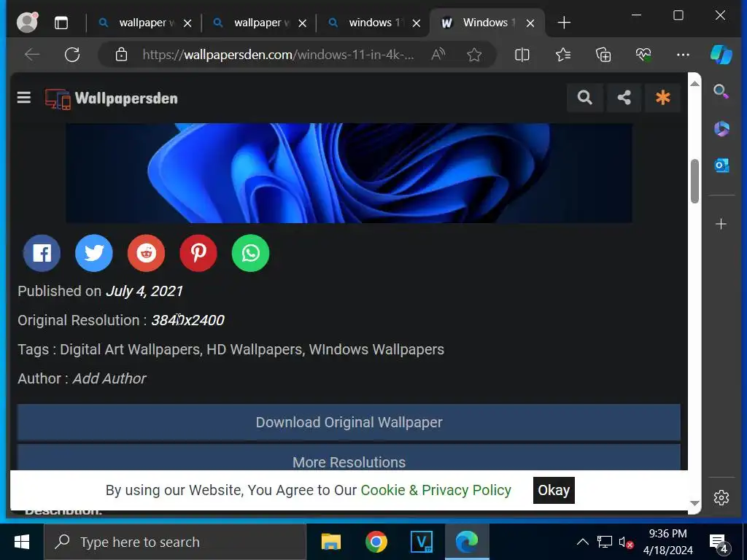Click the address bar URL

click(278, 55)
